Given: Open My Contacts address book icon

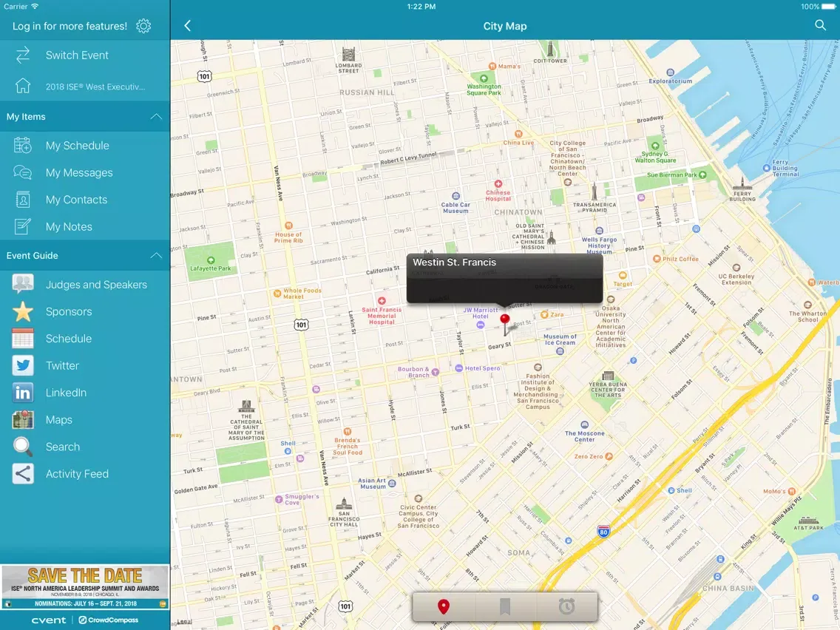Looking at the screenshot, I should [x=23, y=200].
